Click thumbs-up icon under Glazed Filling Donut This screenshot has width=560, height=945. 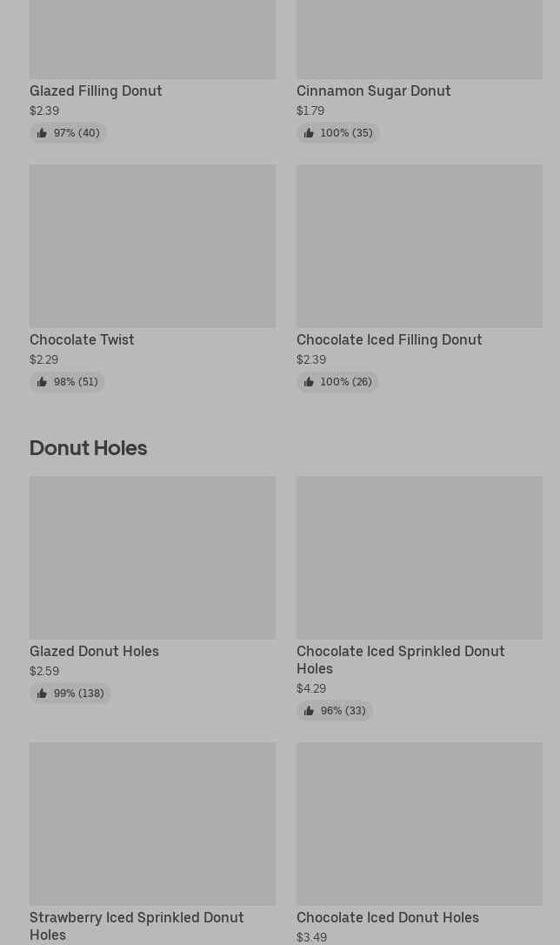tap(42, 133)
